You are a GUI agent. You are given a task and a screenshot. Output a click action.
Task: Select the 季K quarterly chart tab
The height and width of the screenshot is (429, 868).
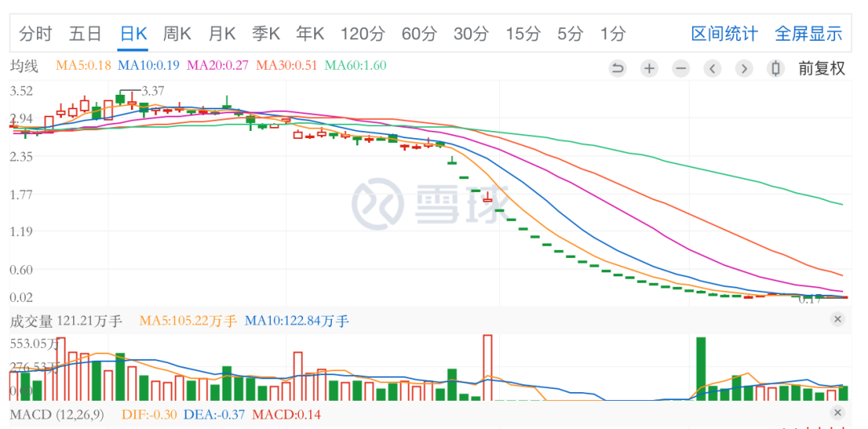266,34
